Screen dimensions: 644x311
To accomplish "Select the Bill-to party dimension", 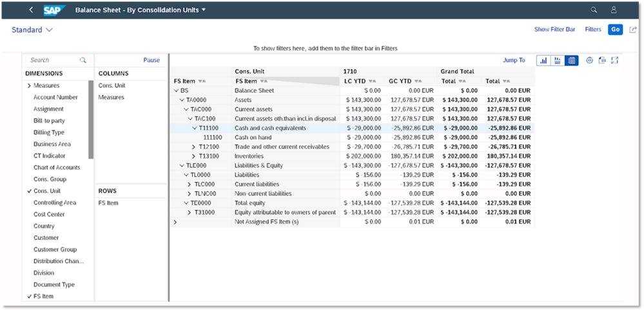I will tap(49, 121).
